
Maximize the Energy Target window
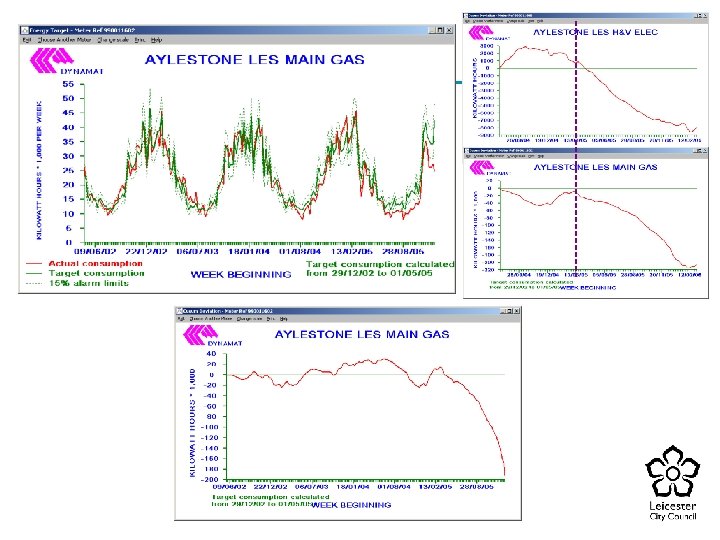440,30
